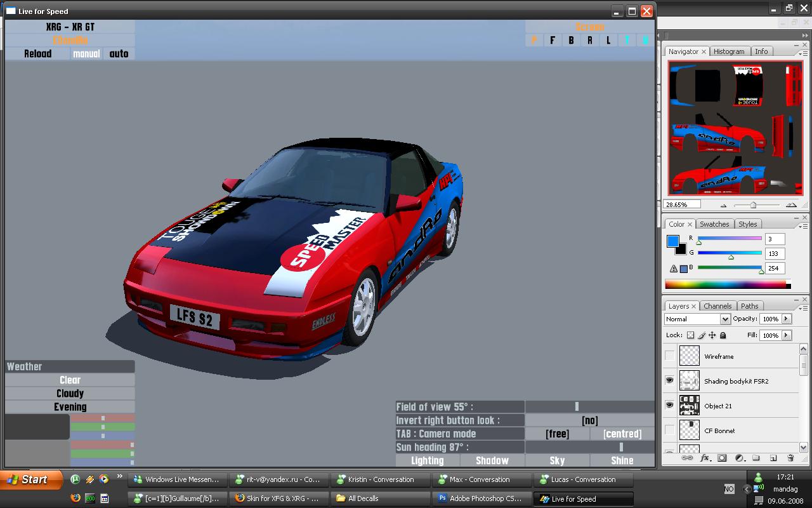Enable lock position icon in Layers panel
Image resolution: width=812 pixels, height=508 pixels.
pyautogui.click(x=712, y=335)
